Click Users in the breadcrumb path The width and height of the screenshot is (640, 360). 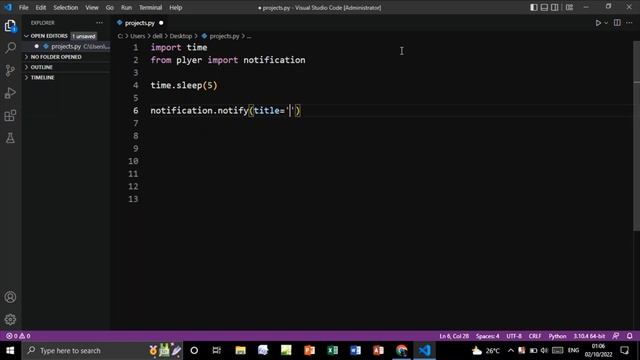[x=138, y=36]
